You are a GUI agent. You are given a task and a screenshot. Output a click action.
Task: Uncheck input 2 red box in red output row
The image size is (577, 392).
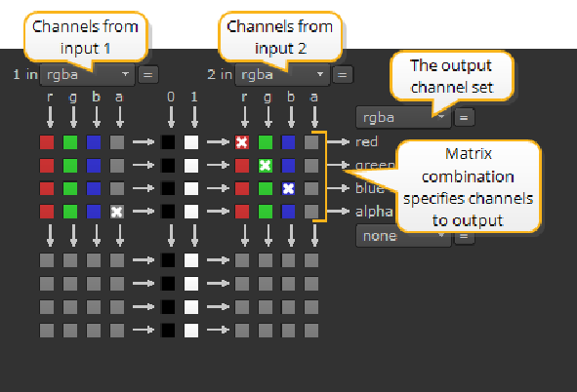tap(242, 142)
